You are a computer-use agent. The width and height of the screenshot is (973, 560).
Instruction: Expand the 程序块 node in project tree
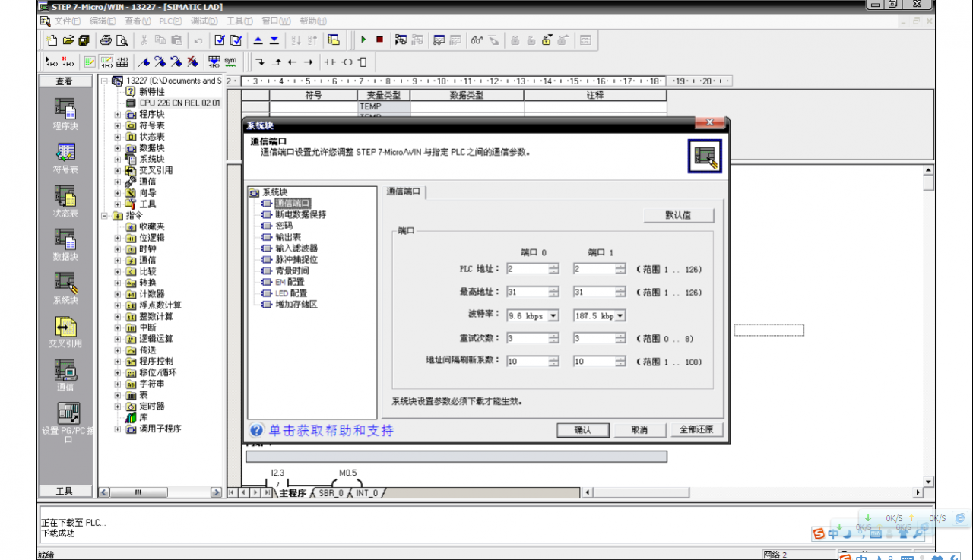pyautogui.click(x=118, y=115)
